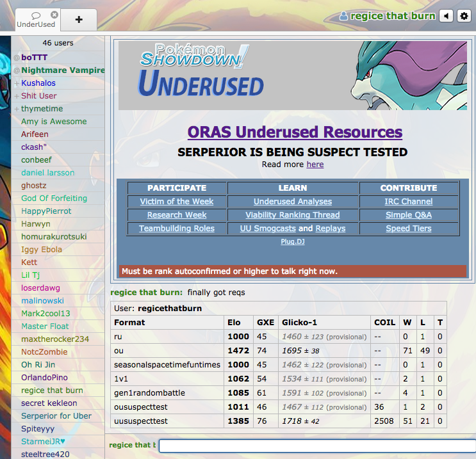
Task: Click the ou format Elo 1472 cell
Action: 238,351
